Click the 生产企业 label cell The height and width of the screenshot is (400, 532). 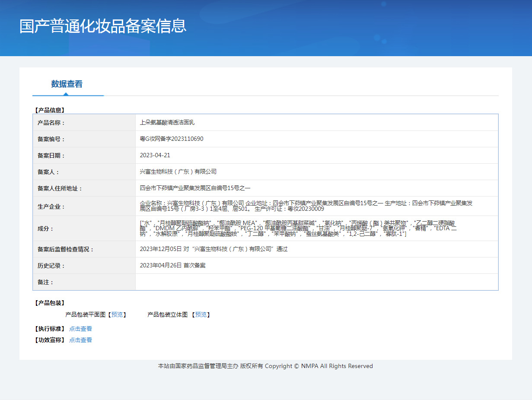pos(84,206)
